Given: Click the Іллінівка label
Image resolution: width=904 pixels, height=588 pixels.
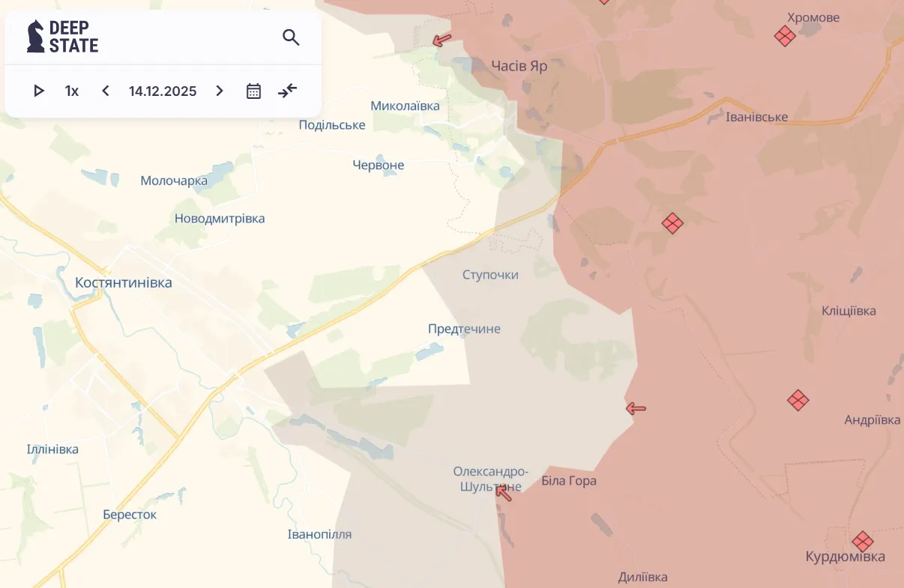Looking at the screenshot, I should coord(52,449).
